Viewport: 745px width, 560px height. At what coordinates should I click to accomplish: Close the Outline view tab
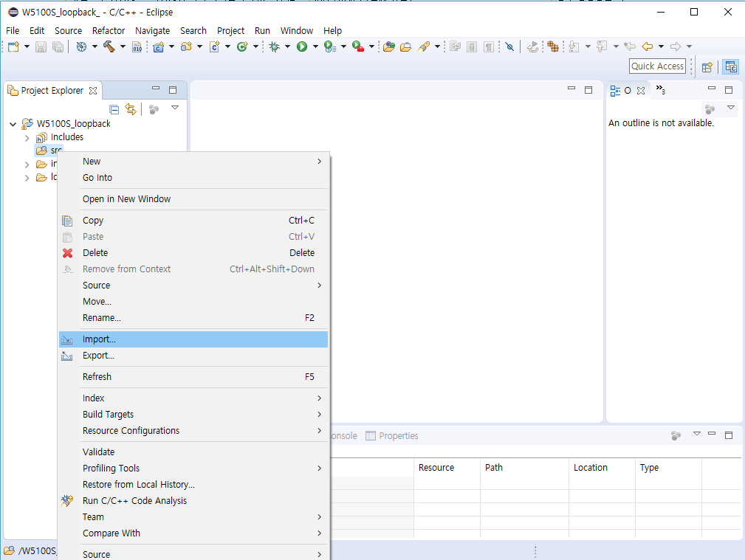pyautogui.click(x=641, y=90)
